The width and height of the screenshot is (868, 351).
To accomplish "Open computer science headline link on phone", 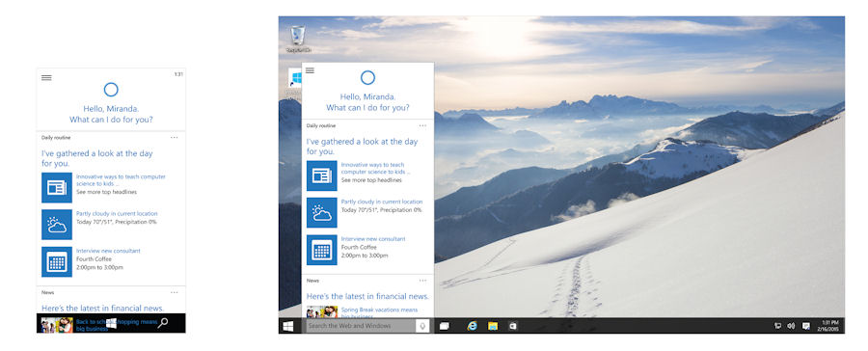I will click(121, 180).
